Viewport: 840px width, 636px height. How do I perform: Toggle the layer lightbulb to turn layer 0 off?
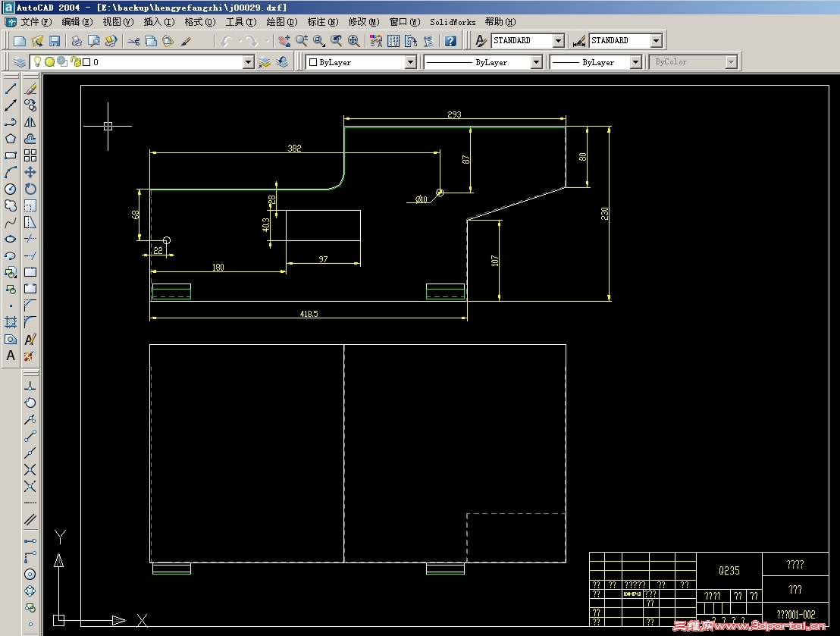point(36,61)
